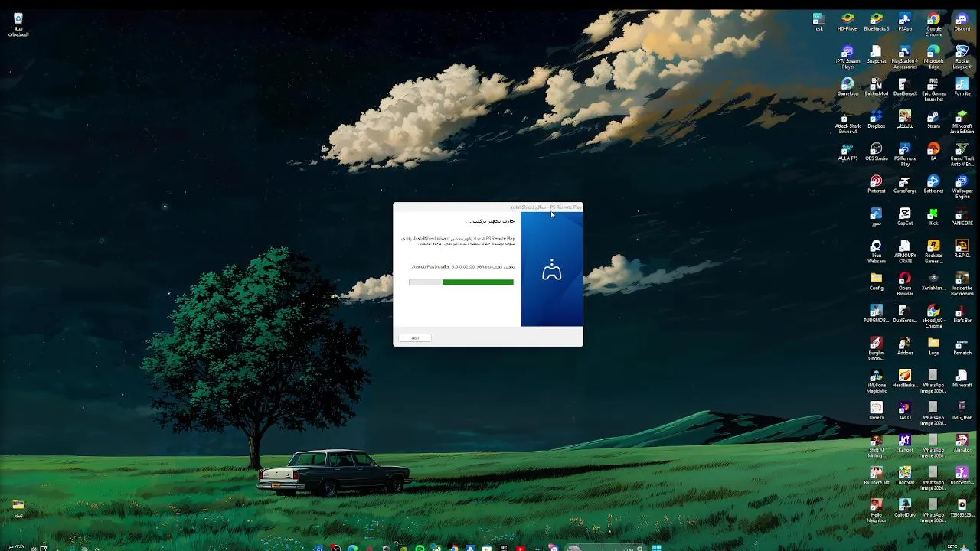Launch iMyFone MagicMic desktop shortcut
980x551 pixels.
[876, 380]
